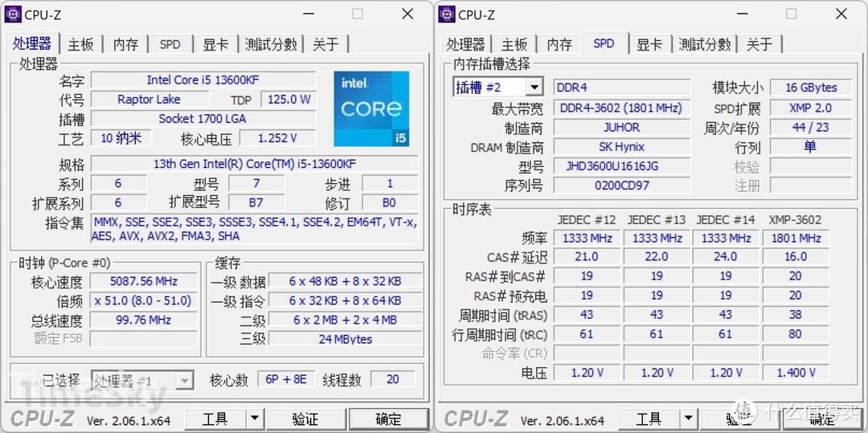Click the L3 cache 24 MBytes value

345,339
